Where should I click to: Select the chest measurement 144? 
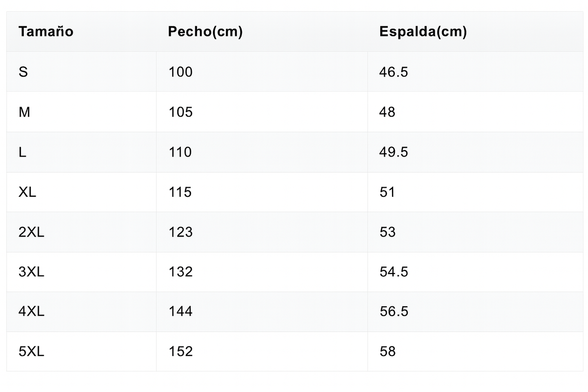(180, 312)
